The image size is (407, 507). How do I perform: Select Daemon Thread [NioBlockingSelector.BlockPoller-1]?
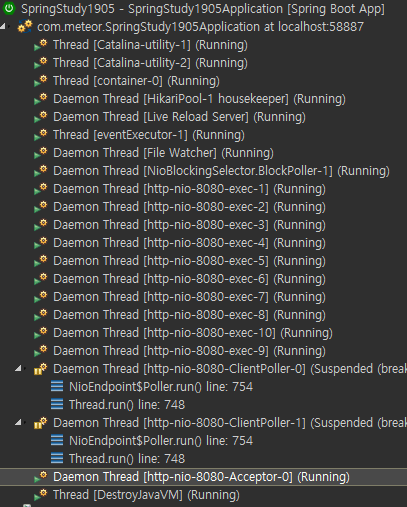click(221, 171)
